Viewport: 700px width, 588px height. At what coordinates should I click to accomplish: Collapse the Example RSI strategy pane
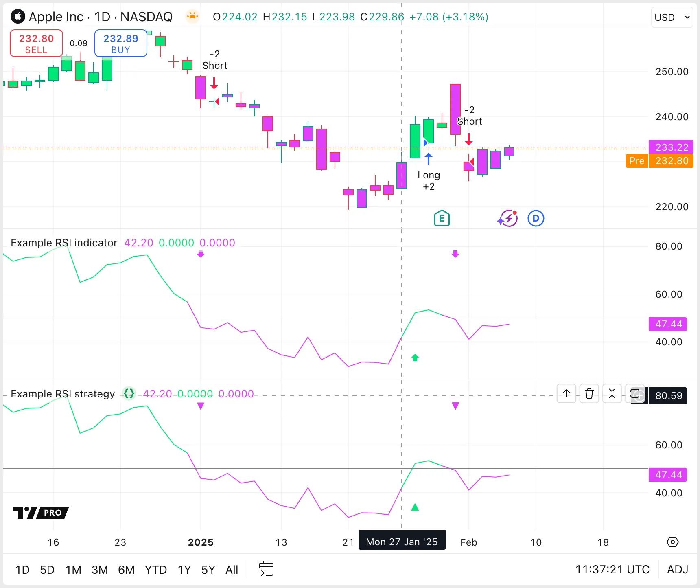612,393
